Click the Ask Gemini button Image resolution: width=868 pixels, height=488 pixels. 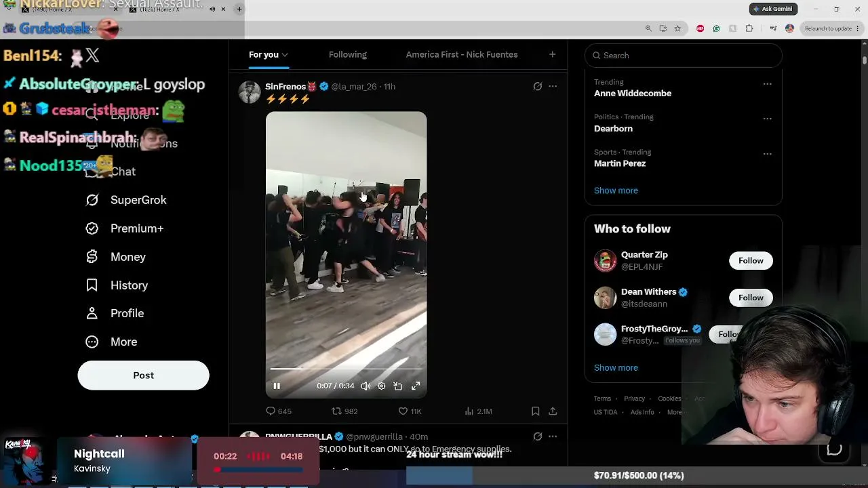point(774,9)
